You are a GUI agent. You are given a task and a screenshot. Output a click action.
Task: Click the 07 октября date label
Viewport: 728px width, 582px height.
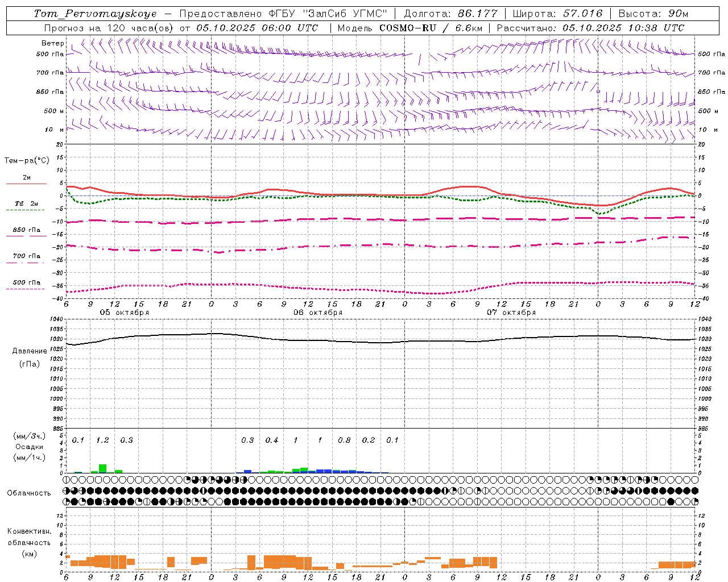pos(511,313)
